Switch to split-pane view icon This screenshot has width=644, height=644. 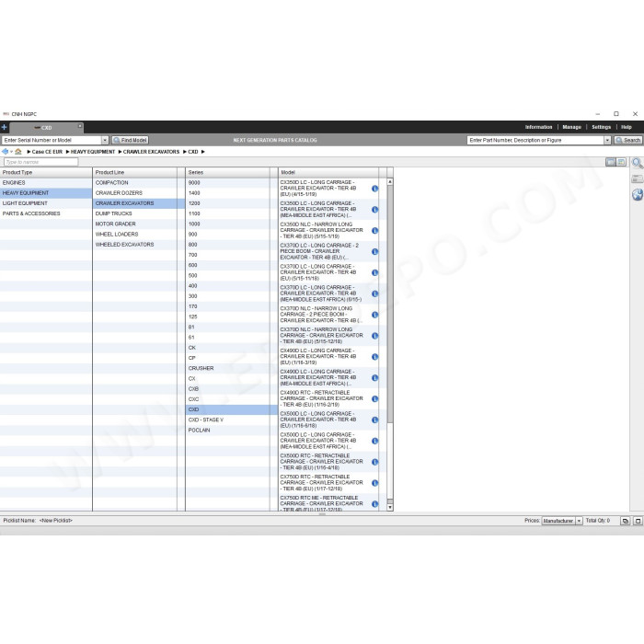pos(621,162)
